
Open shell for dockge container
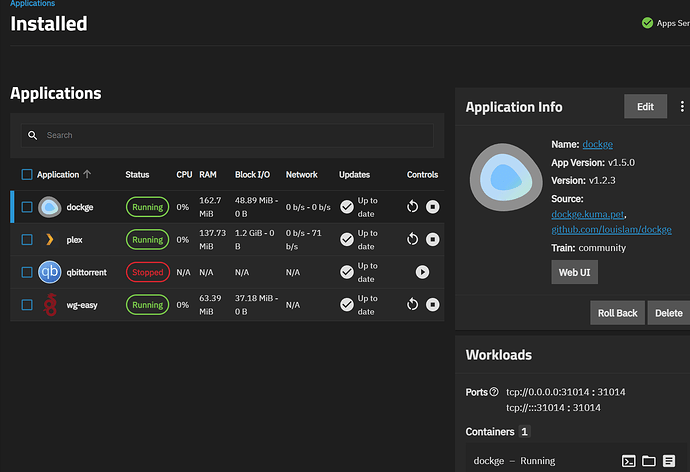pyautogui.click(x=628, y=461)
